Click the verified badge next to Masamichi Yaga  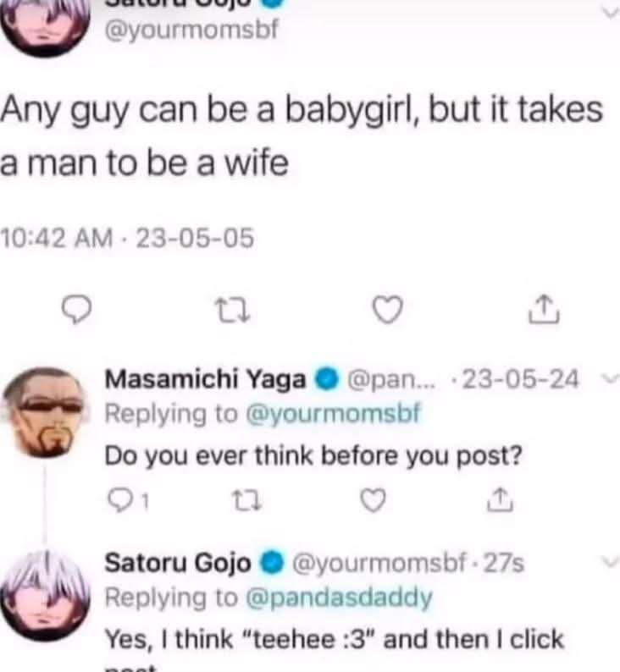pyautogui.click(x=327, y=380)
